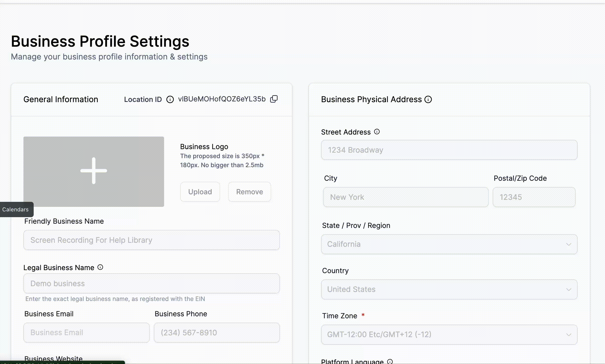This screenshot has height=364, width=605.
Task: Focus the Friendly Business Name field
Action: click(152, 240)
